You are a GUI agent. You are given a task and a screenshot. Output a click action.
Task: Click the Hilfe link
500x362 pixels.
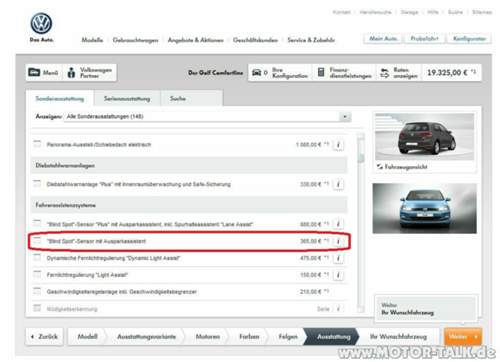(433, 12)
